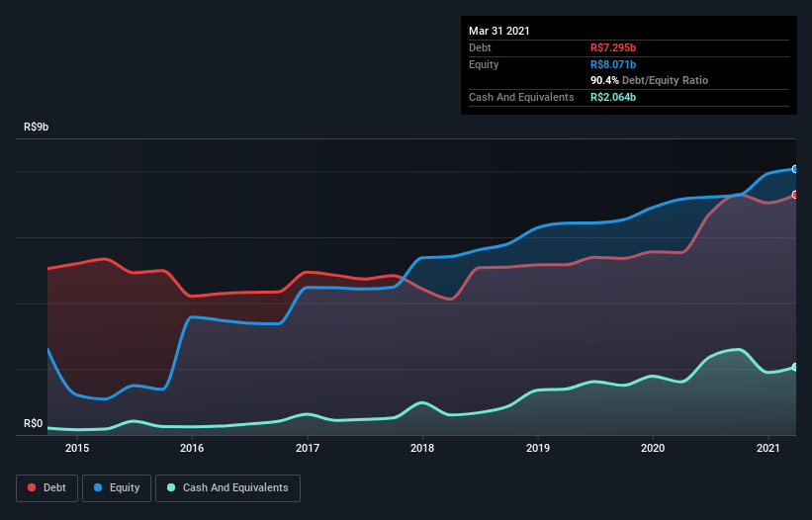812x520 pixels.
Task: Click the Equity value R$8.071b
Action: coord(613,64)
